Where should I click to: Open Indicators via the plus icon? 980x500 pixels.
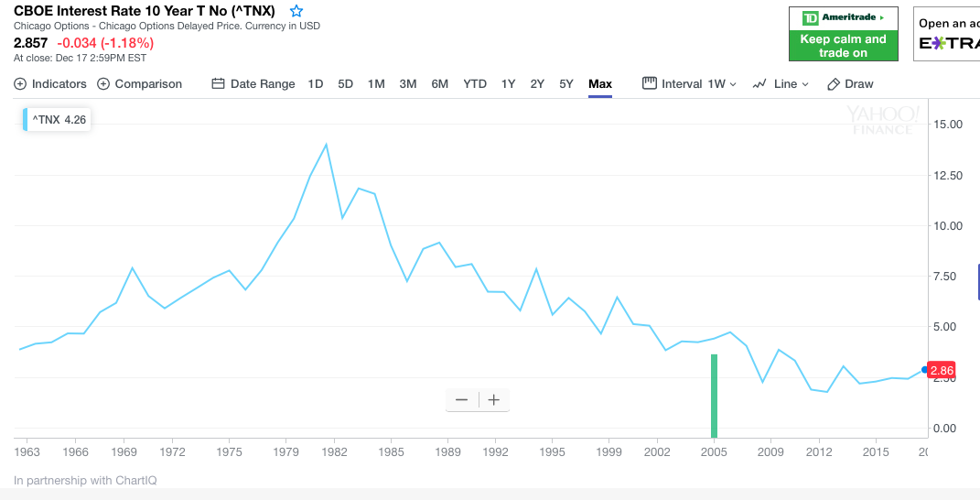click(x=20, y=83)
